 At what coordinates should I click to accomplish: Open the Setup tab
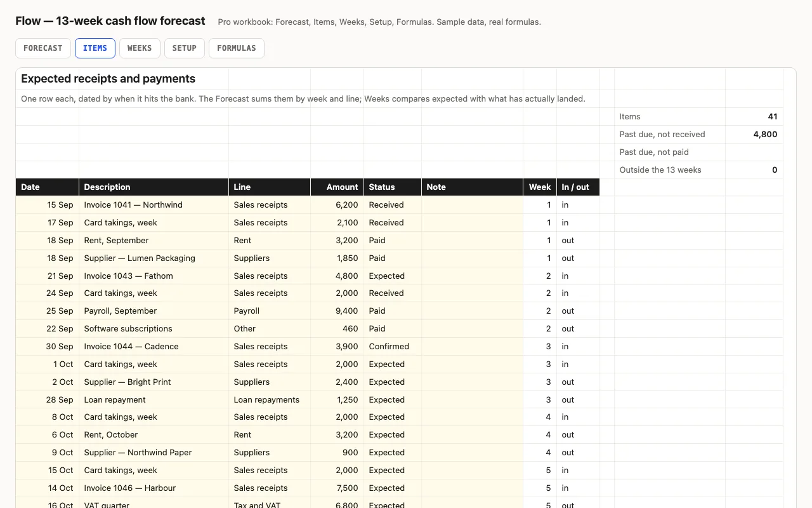pos(185,48)
